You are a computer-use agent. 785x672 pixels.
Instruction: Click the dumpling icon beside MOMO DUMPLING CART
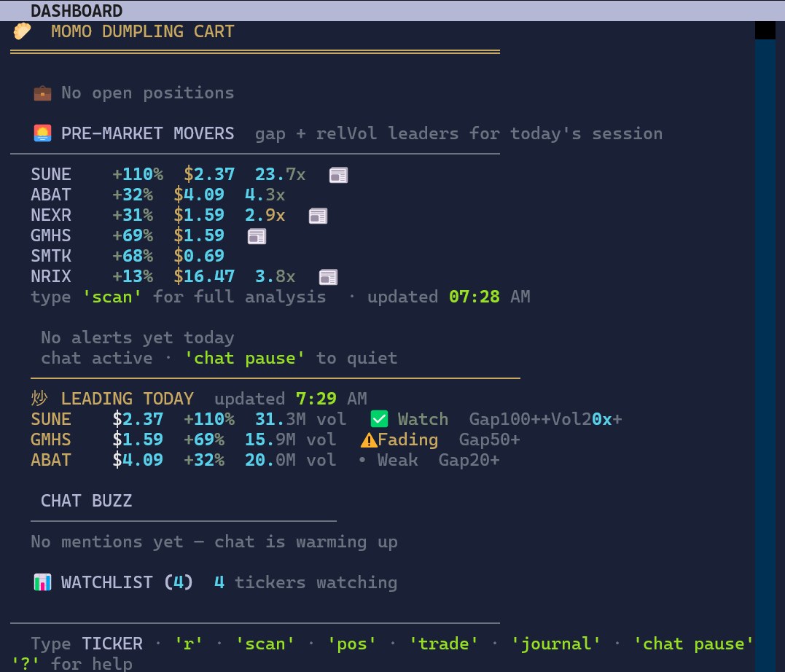[x=22, y=31]
